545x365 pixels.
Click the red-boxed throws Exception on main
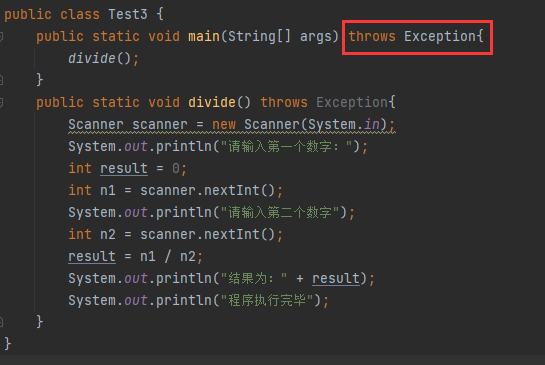pyautogui.click(x=417, y=37)
